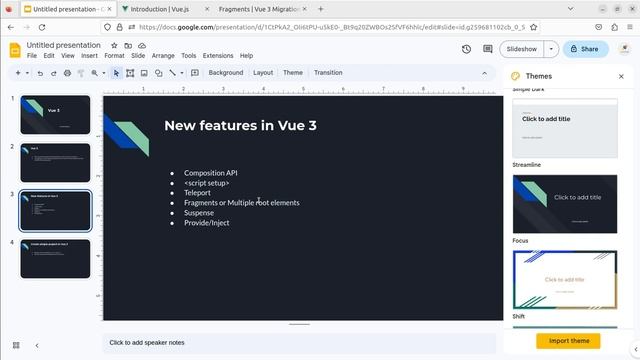Expand the new slide layout dropdown
The width and height of the screenshot is (640, 360).
[x=27, y=73]
